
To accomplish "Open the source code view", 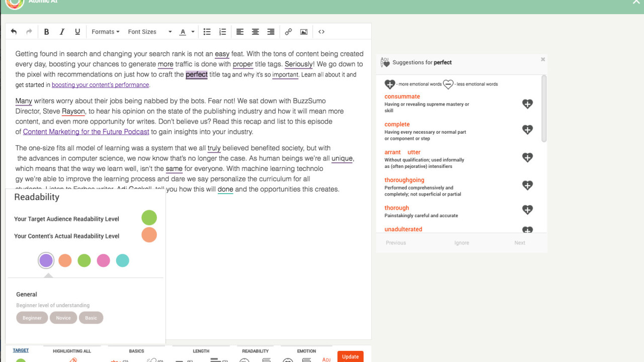I will click(321, 32).
